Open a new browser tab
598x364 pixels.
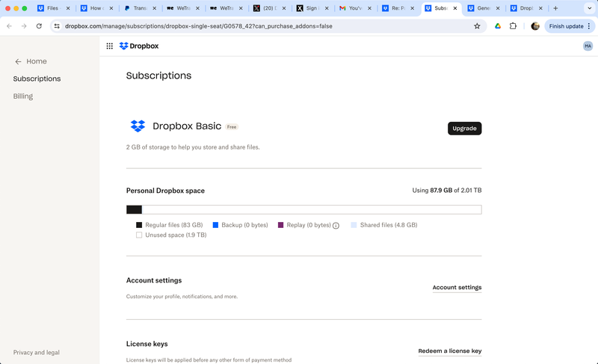[555, 8]
